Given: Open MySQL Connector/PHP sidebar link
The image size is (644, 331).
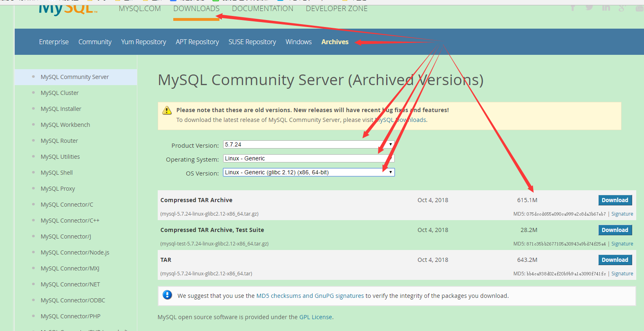Looking at the screenshot, I should [x=70, y=316].
